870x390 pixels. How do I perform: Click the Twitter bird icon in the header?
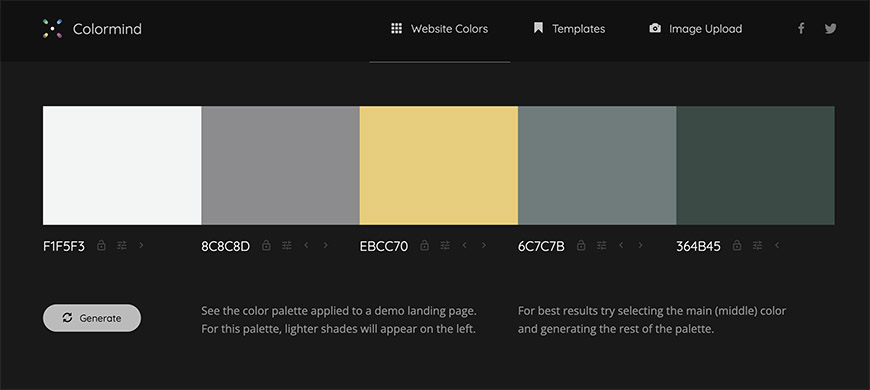pyautogui.click(x=830, y=28)
